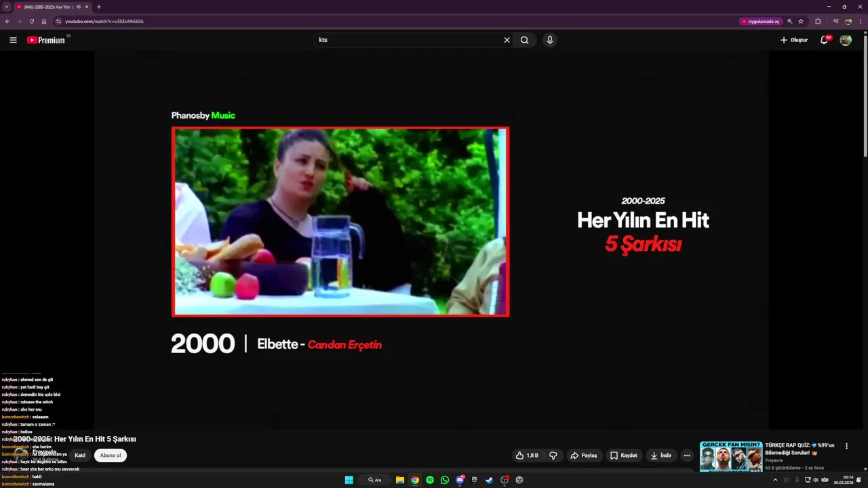Bookmark this page with the star
Screen dimensions: 868x488
(x=801, y=21)
